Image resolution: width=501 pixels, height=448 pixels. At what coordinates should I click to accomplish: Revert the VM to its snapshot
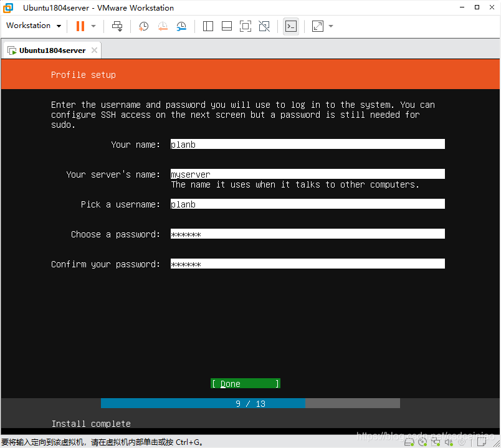163,26
